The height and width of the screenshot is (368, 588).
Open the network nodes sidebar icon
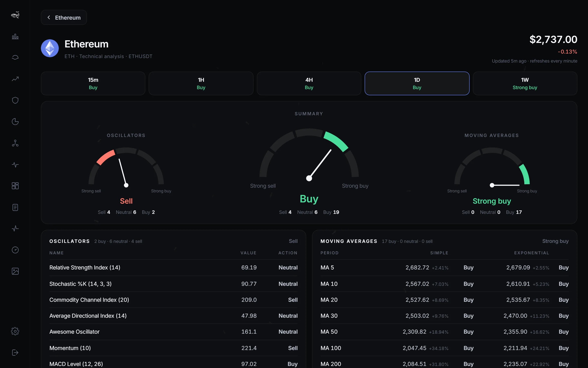15,143
